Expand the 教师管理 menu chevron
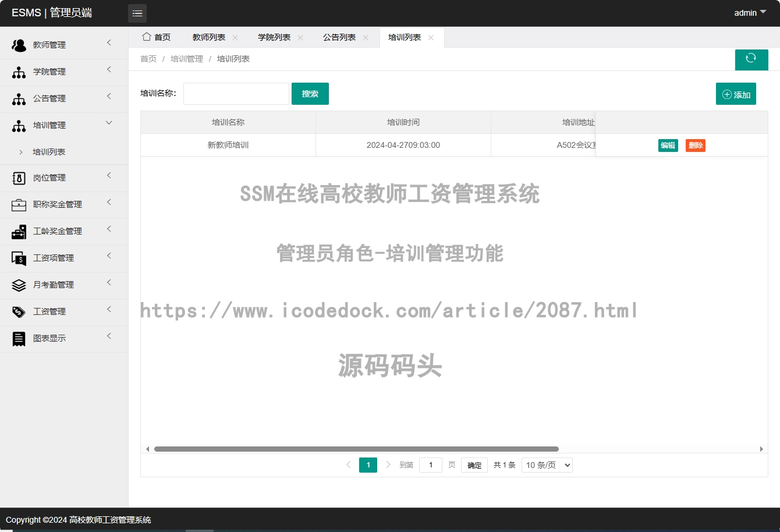 [109, 42]
